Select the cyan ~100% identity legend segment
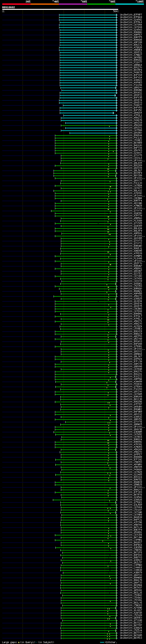Viewport: 146px width, 644px height. [130, 4]
